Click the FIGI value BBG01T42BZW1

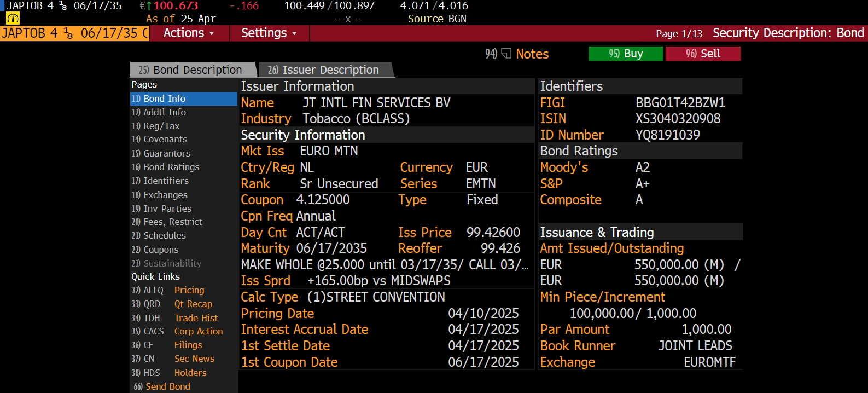click(x=680, y=103)
